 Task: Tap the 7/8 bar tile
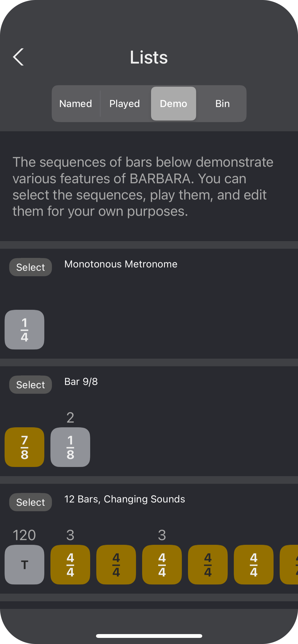(x=24, y=447)
